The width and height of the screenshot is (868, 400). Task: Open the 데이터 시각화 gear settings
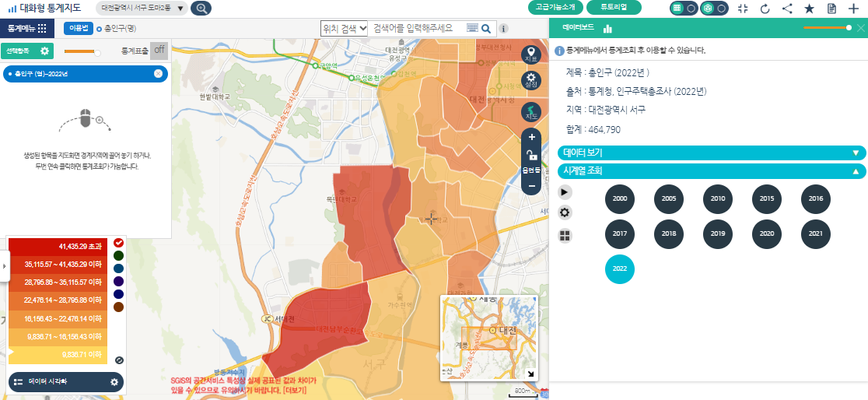click(x=114, y=382)
